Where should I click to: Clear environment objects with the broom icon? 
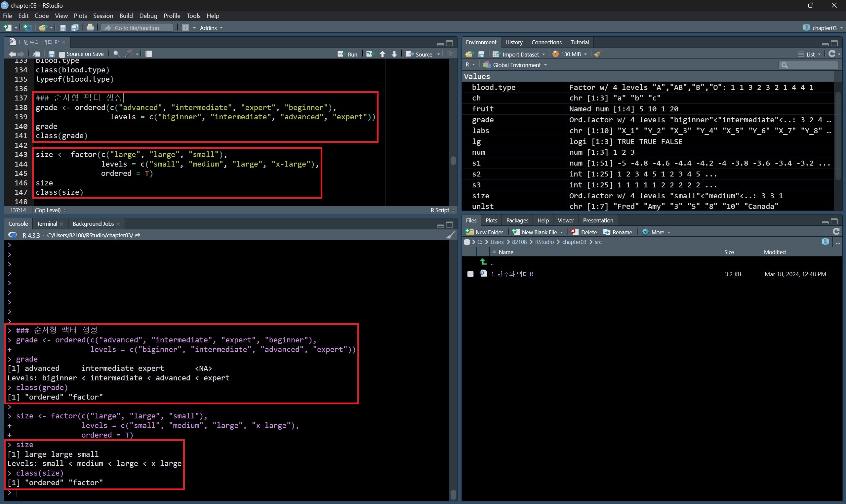598,54
